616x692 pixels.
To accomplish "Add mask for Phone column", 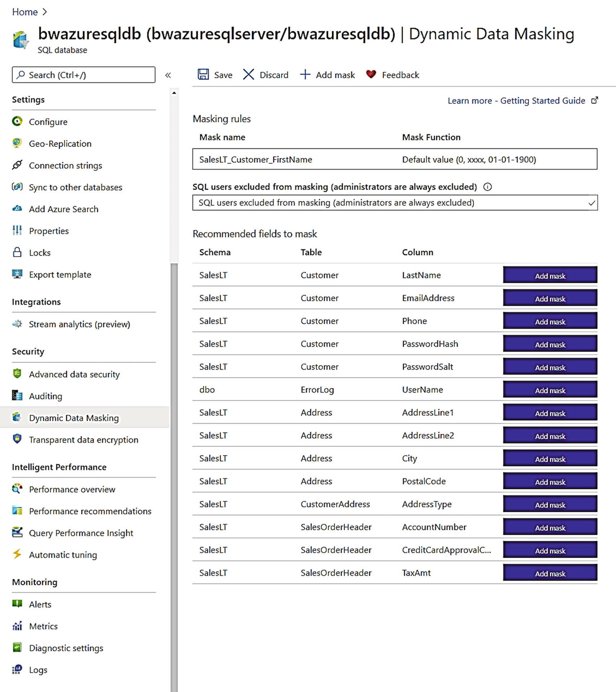I will pyautogui.click(x=550, y=321).
